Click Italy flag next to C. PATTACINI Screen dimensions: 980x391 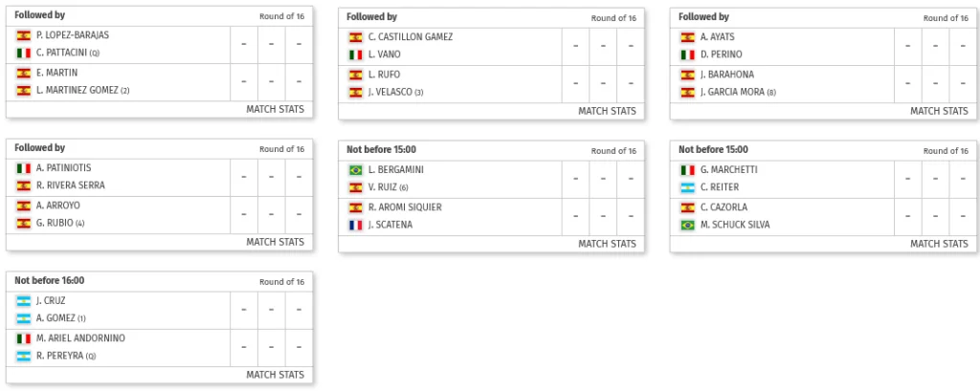tap(24, 54)
